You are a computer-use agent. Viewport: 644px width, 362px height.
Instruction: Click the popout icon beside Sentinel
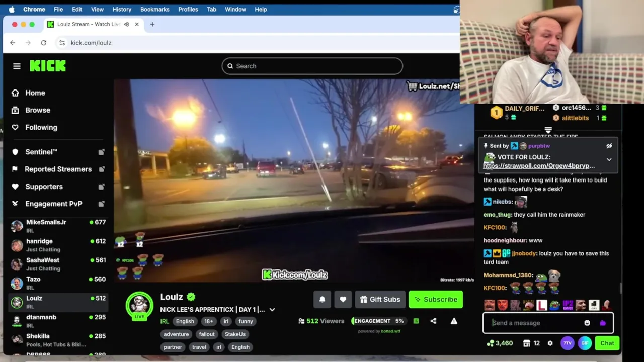click(x=101, y=152)
